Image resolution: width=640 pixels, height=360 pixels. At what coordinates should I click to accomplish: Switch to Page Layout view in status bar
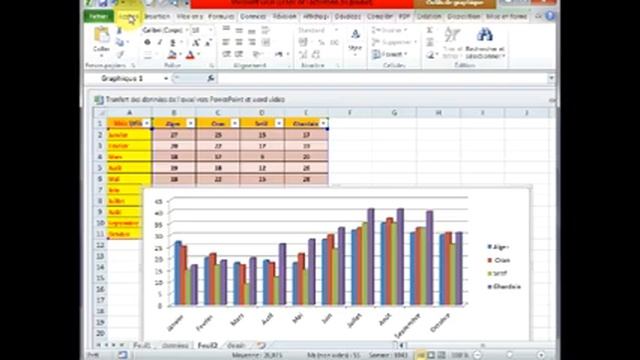click(431, 355)
